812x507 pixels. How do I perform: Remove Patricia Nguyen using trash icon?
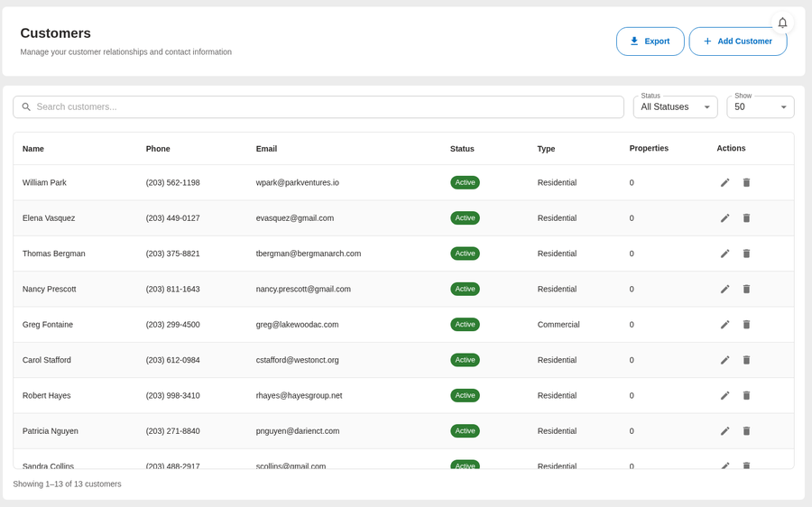[x=746, y=431]
